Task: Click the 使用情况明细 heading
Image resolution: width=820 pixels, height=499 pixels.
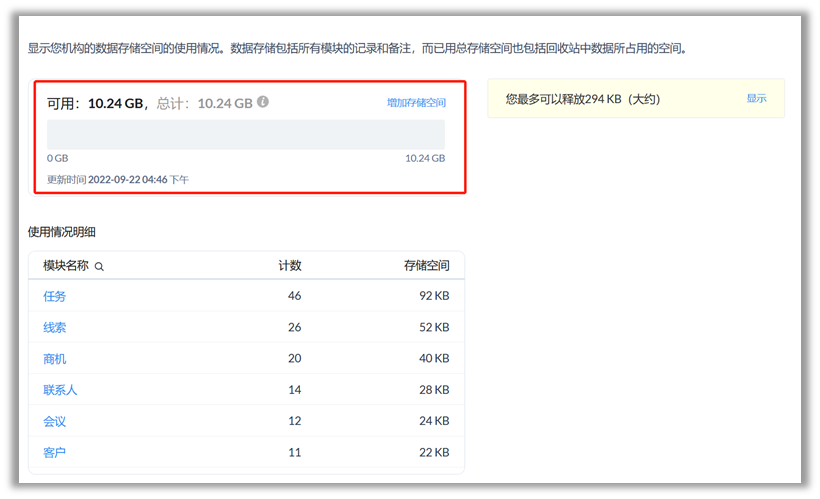Action: tap(62, 232)
